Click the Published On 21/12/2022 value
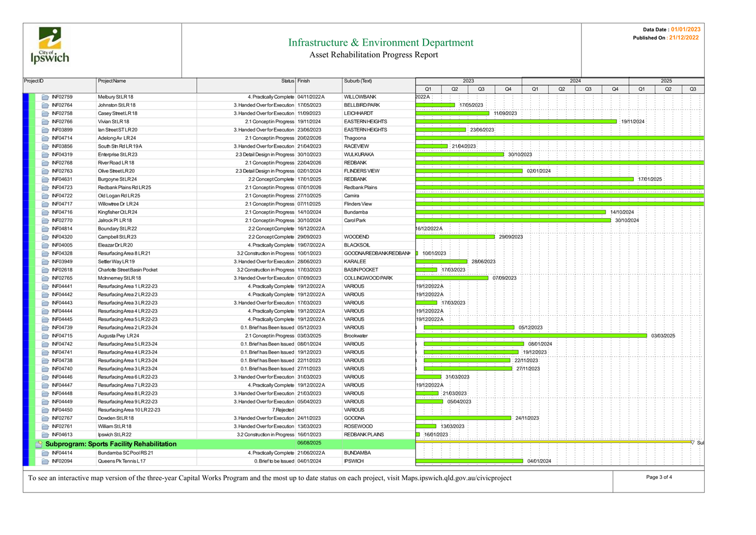The height and width of the screenshot is (535, 756). (x=684, y=38)
